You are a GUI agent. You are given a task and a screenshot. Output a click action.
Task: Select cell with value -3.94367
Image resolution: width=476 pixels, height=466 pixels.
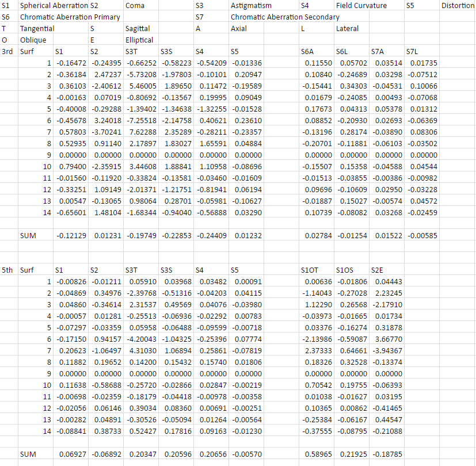point(387,351)
